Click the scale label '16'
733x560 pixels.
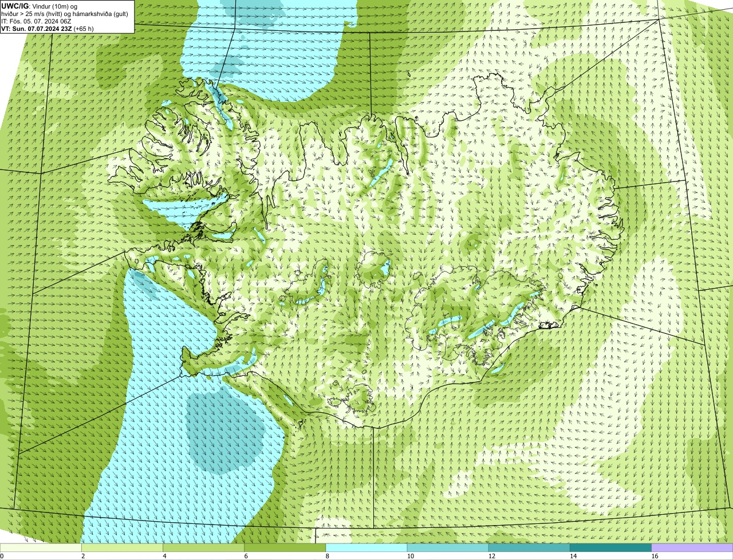[655, 556]
